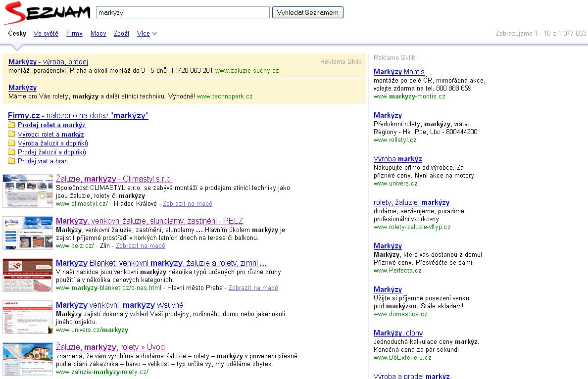The image size is (588, 379).
Task: Open sidebar ad rolety, žaluzie, markýzy
Action: tap(411, 202)
